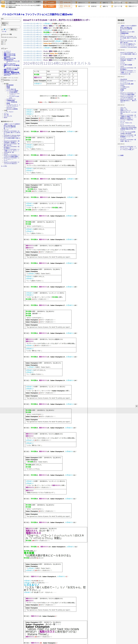Open タグ一覧 menu link
The height and width of the screenshot is (644, 138).
pos(6,115)
